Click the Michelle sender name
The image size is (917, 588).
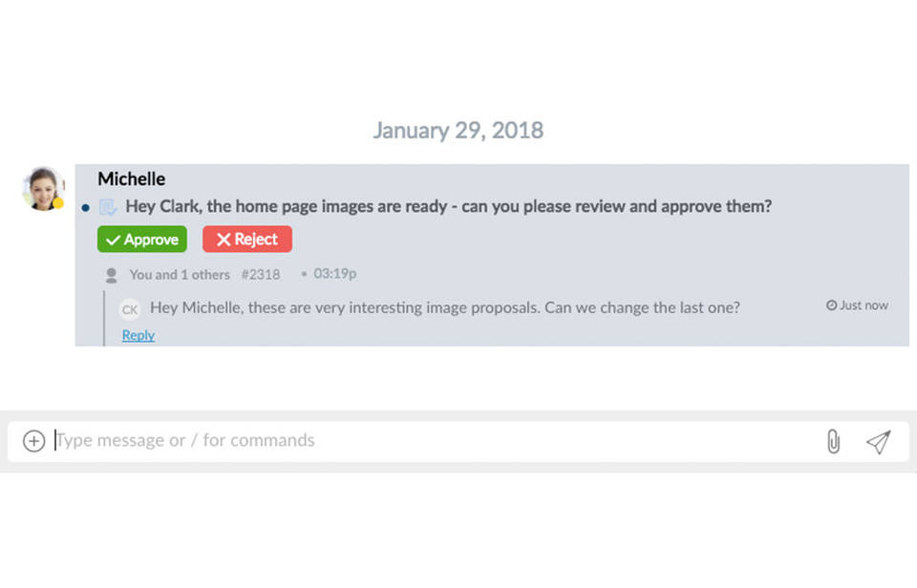[131, 178]
